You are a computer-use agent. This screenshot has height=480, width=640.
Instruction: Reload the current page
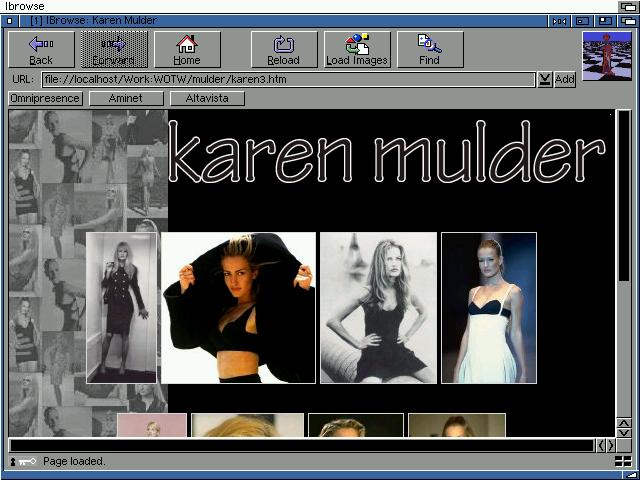[284, 49]
